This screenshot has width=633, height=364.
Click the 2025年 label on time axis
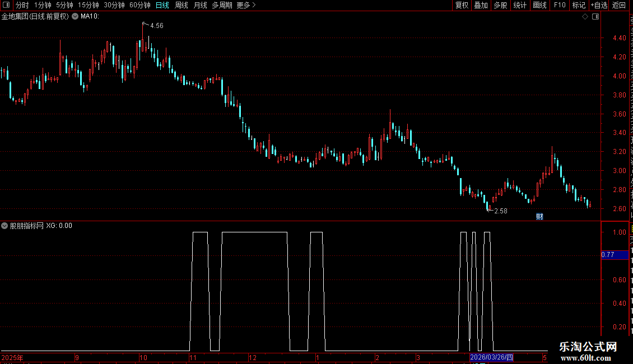[12, 358]
